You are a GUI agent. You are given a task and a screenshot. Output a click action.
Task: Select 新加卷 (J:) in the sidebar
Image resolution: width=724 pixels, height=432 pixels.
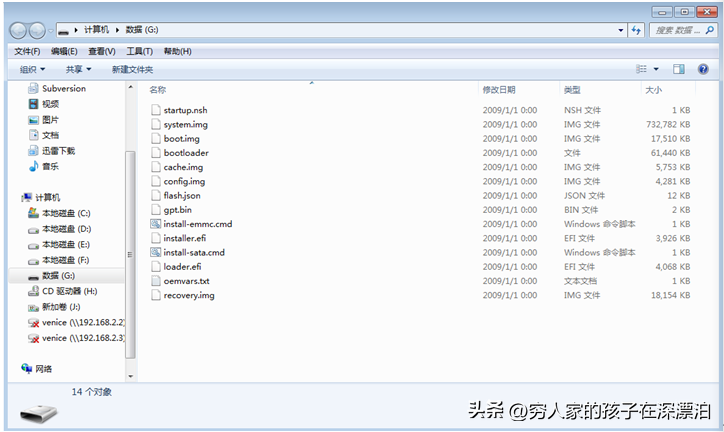click(54, 307)
